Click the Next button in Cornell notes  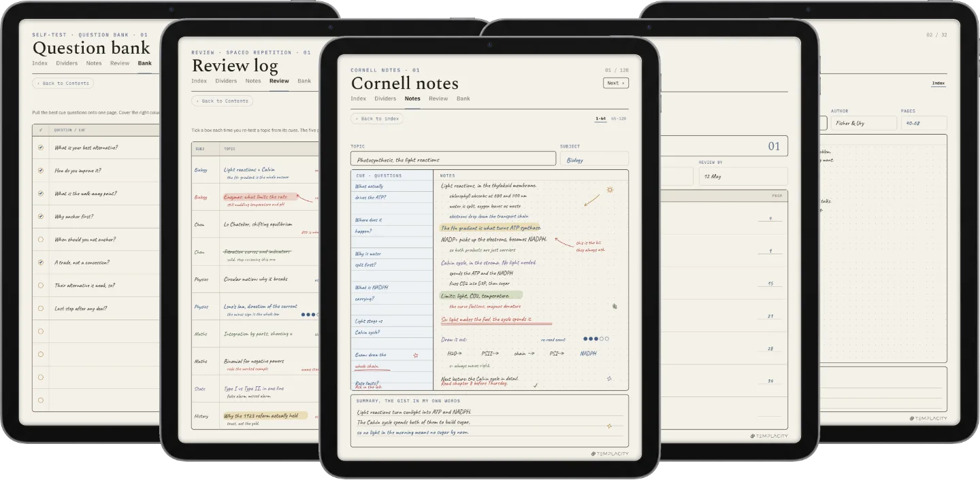click(x=615, y=83)
